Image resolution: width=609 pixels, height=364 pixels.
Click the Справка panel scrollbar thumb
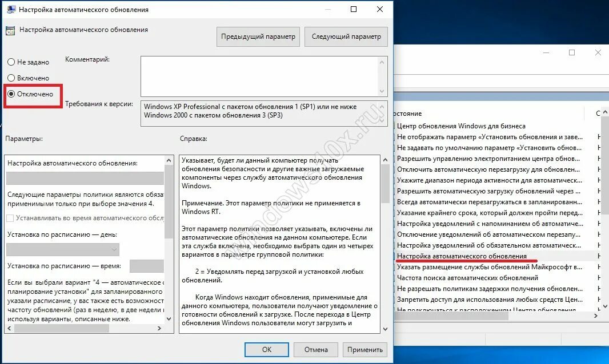point(385,184)
